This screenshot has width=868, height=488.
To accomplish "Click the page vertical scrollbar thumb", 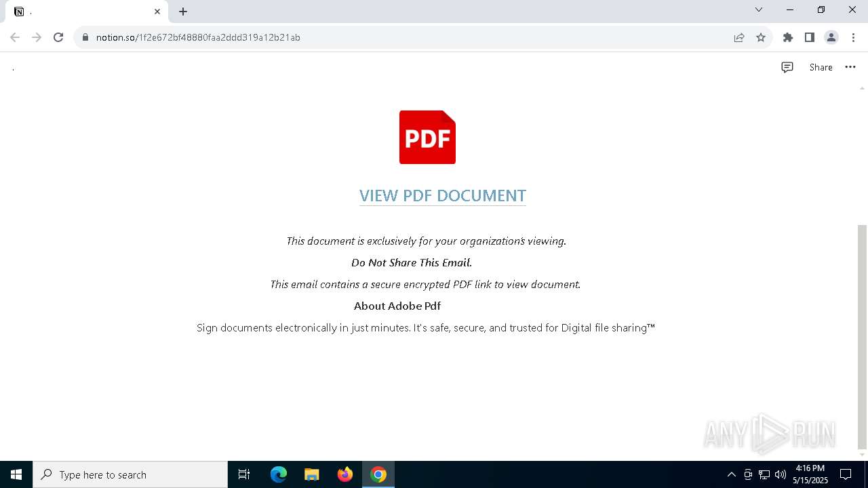I will click(x=862, y=337).
